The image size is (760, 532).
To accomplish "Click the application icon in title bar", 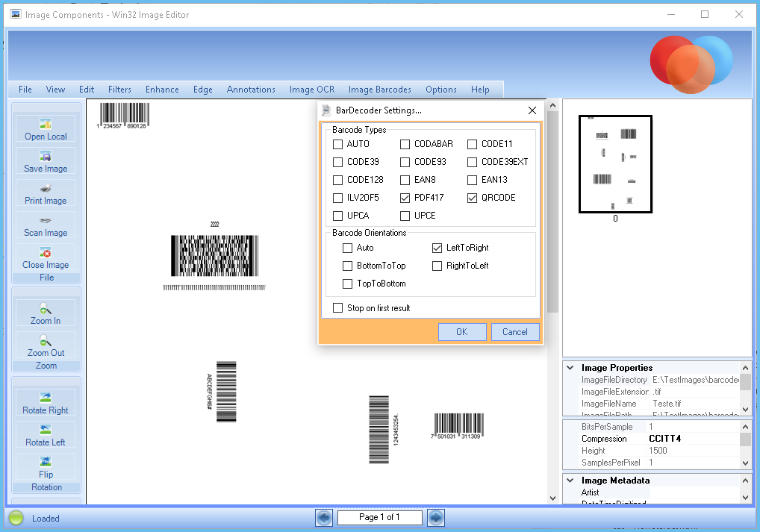I will click(x=16, y=14).
